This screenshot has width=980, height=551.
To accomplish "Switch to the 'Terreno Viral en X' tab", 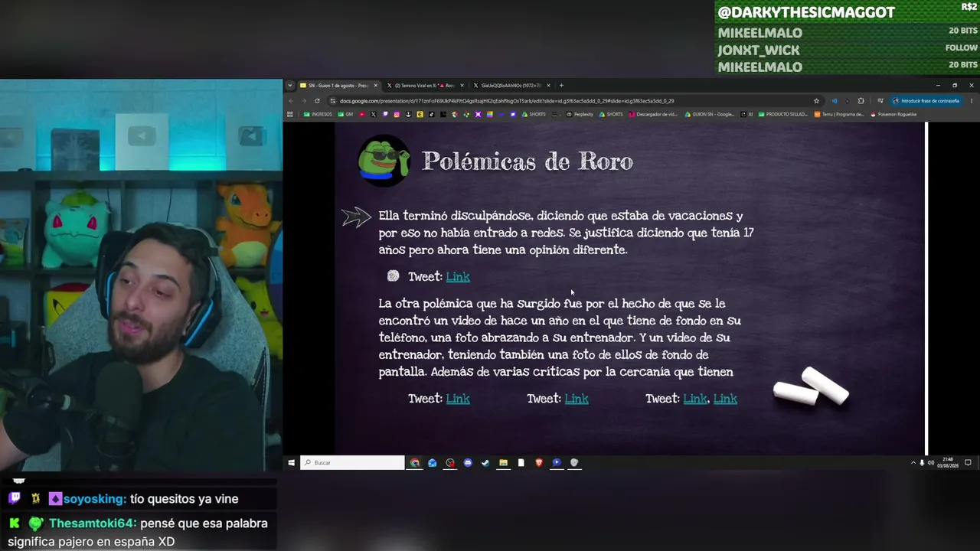I will pos(425,85).
